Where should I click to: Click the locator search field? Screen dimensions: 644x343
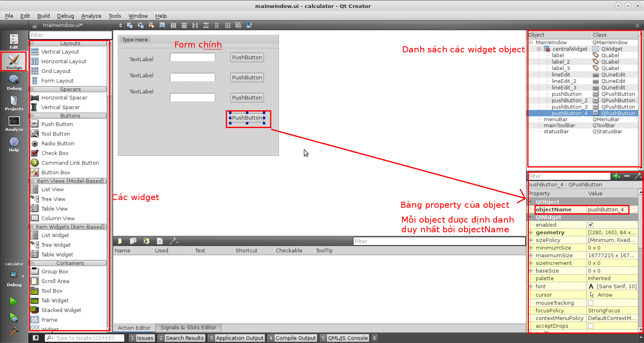pyautogui.click(x=85, y=338)
